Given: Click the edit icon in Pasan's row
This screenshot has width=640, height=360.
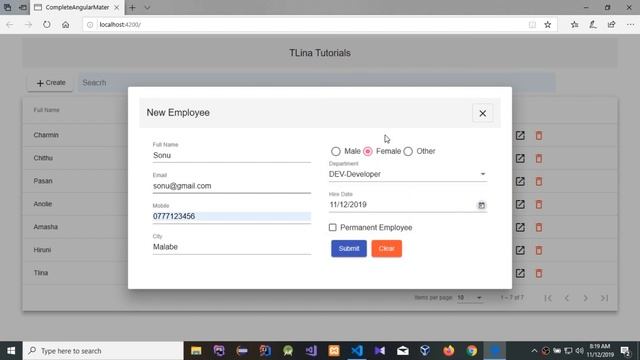Looking at the screenshot, I should pos(520,181).
